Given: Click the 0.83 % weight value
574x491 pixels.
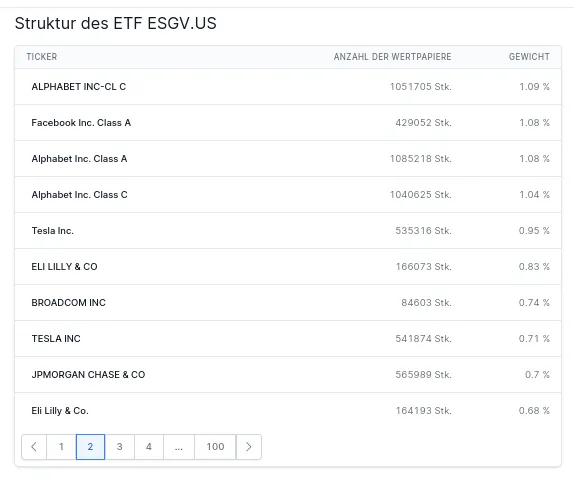Looking at the screenshot, I should click(x=534, y=267).
